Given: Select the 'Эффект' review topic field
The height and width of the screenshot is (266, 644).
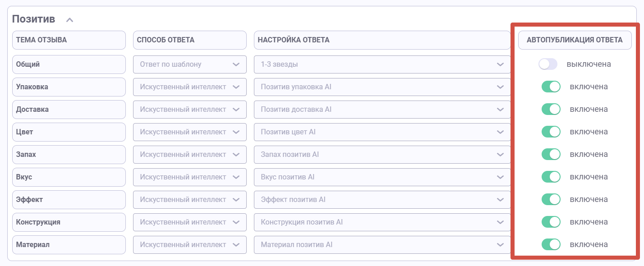Looking at the screenshot, I should pyautogui.click(x=69, y=199).
